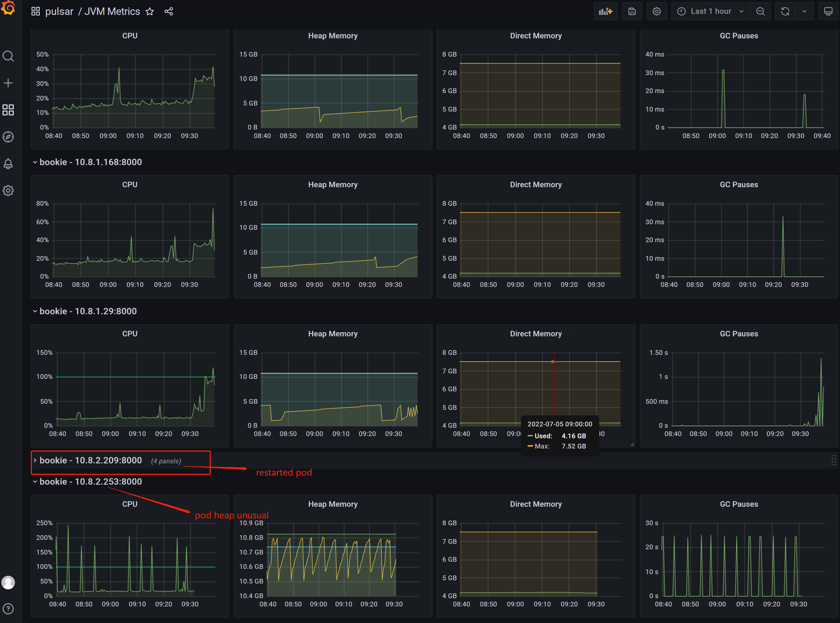
Task: Open dashboard settings gear in top bar
Action: [656, 11]
